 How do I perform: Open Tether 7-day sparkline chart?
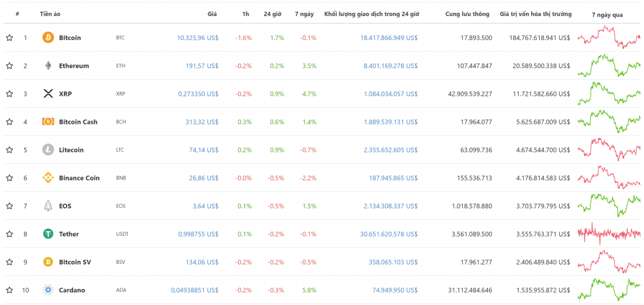click(x=609, y=234)
